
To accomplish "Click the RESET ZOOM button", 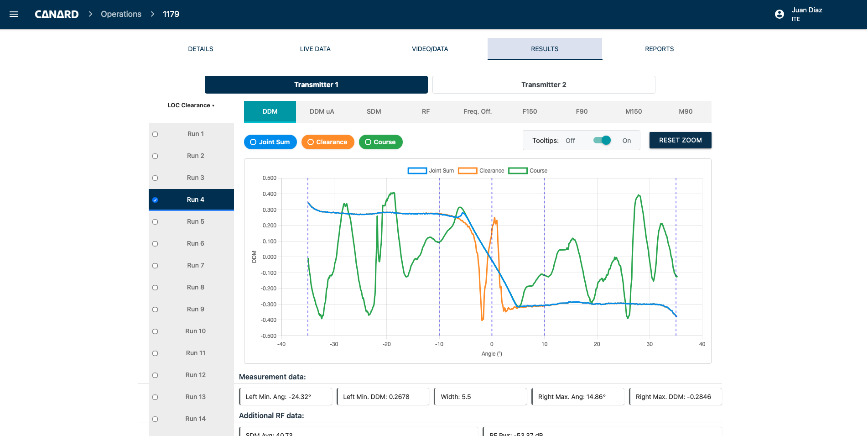I will tap(680, 140).
